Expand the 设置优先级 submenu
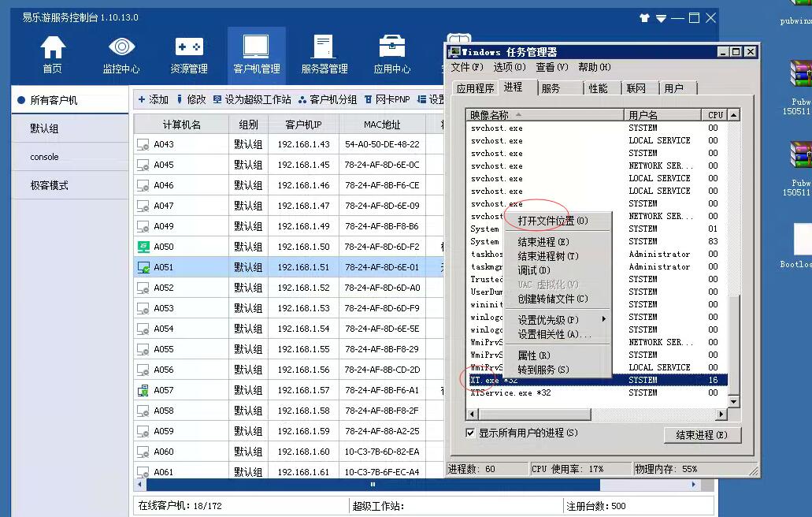The height and width of the screenshot is (517, 812). 558,320
